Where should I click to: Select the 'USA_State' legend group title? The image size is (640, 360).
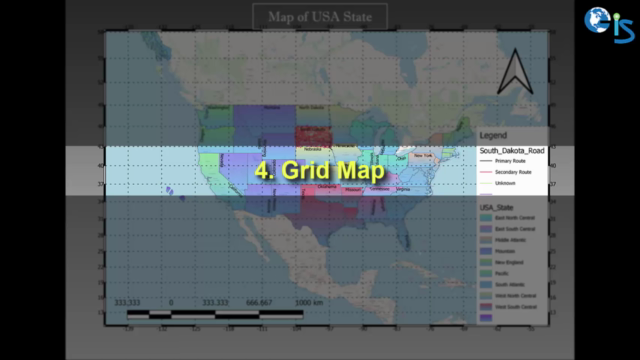[x=496, y=208]
